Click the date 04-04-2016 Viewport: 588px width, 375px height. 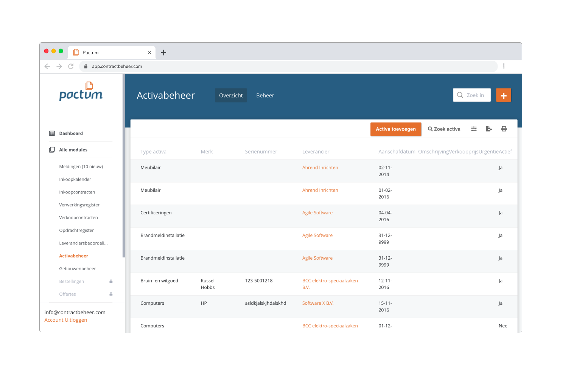coord(385,216)
